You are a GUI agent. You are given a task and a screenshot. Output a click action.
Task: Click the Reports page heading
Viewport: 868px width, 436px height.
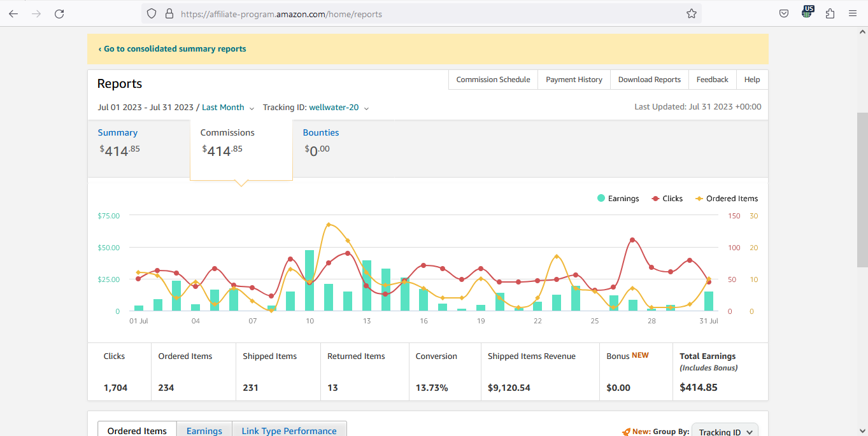120,84
